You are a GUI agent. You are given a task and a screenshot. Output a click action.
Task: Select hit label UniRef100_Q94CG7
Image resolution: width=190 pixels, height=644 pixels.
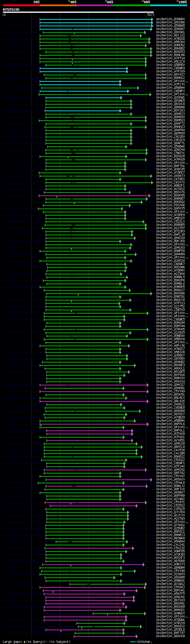[x=170, y=385]
